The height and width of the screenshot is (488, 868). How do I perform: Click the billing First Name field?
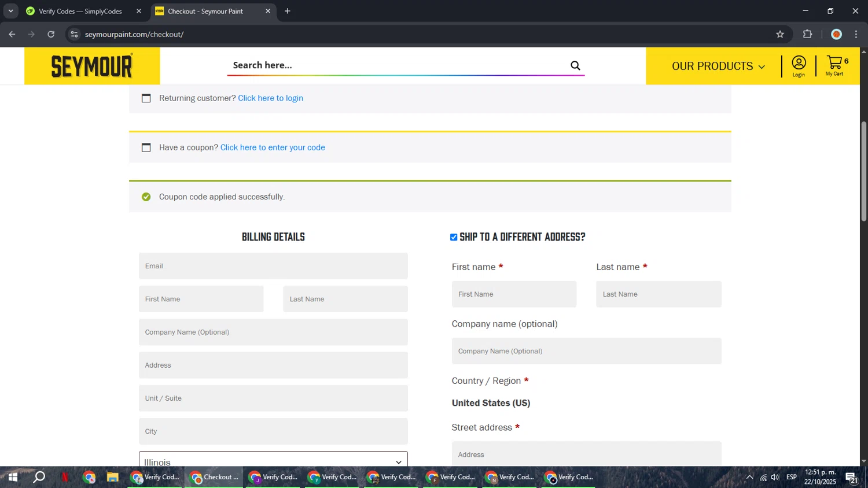point(201,299)
